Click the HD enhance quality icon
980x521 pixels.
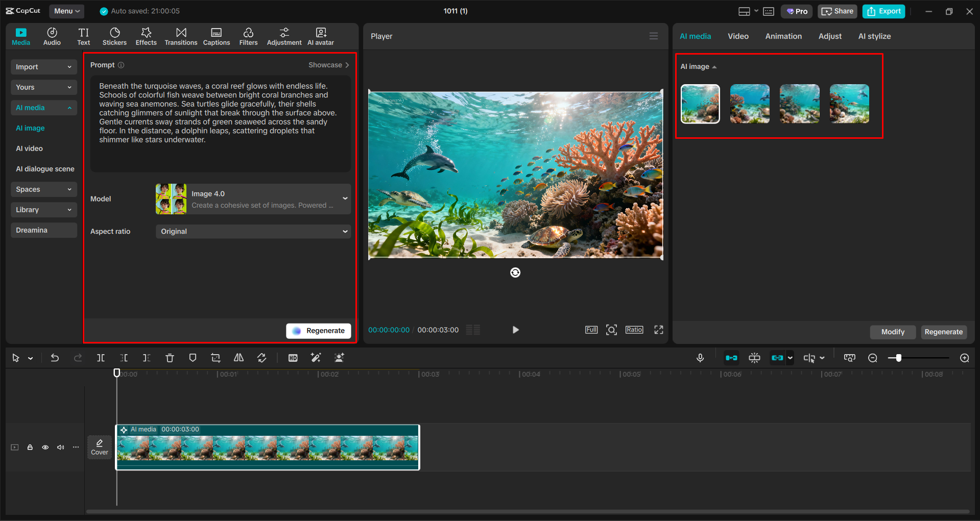click(x=293, y=358)
